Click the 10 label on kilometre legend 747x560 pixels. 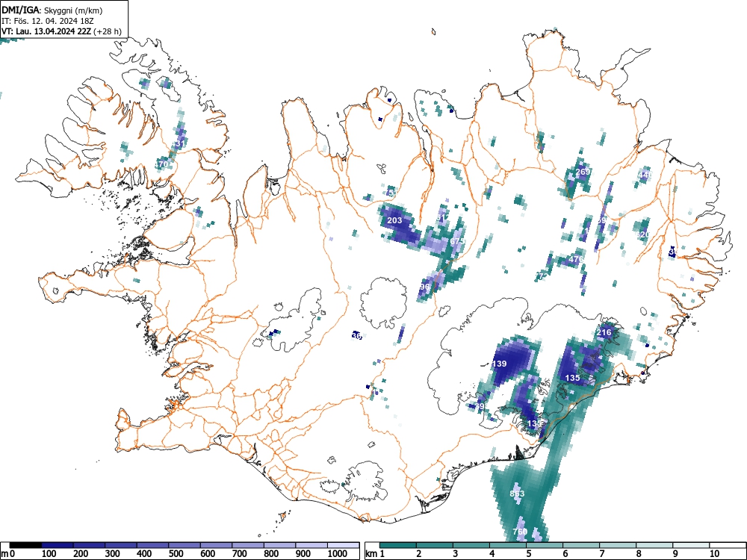714,554
